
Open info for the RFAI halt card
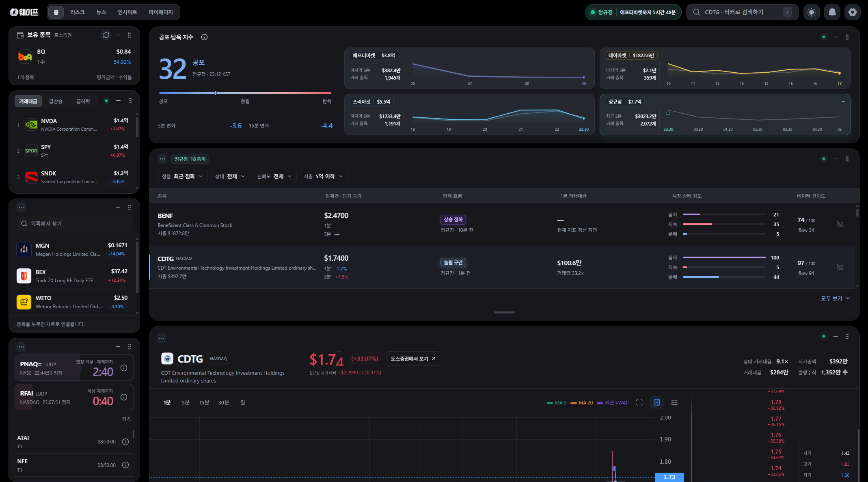click(124, 397)
